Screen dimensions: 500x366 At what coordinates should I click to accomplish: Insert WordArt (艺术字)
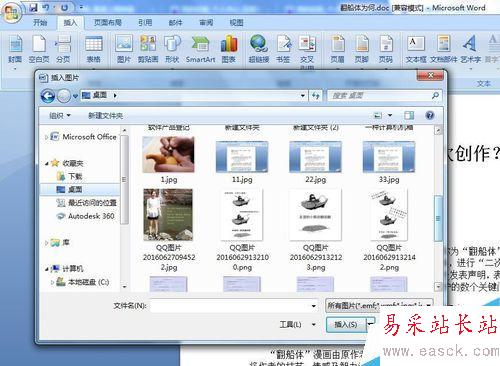(x=471, y=49)
